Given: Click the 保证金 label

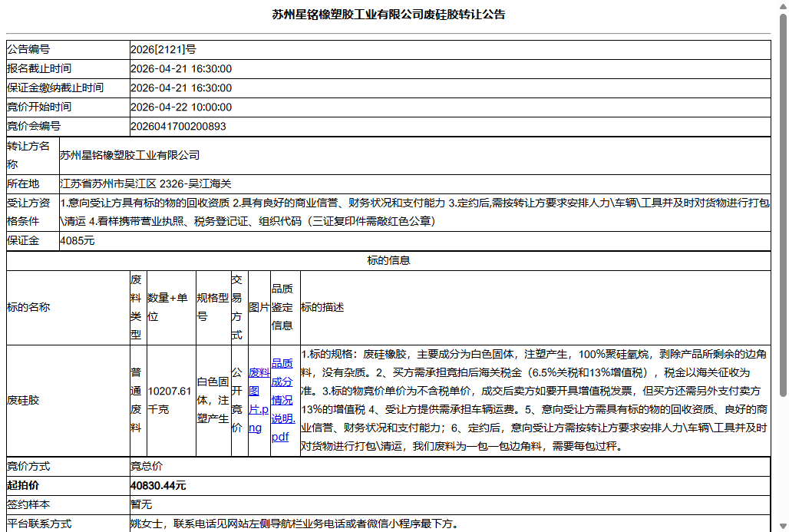Looking at the screenshot, I should click(x=23, y=240).
